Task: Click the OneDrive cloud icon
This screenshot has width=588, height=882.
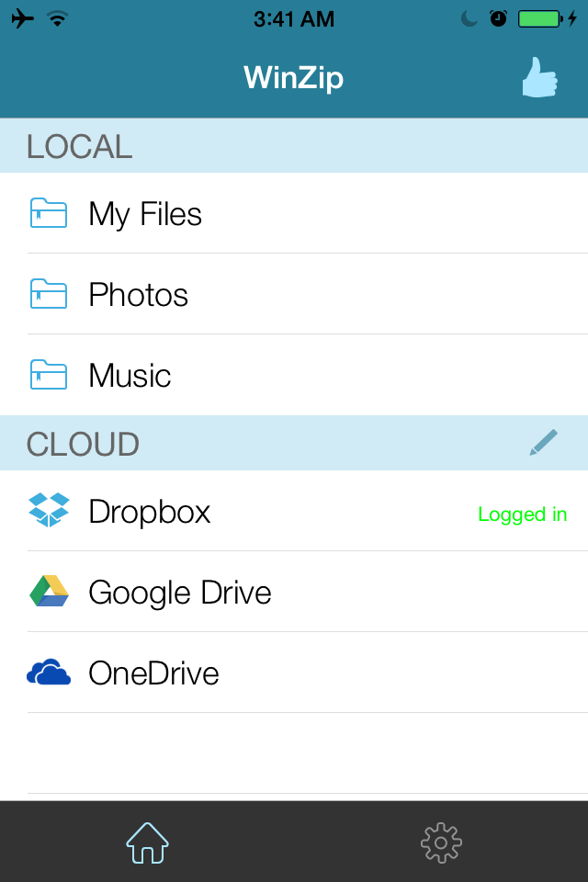Action: point(49,673)
